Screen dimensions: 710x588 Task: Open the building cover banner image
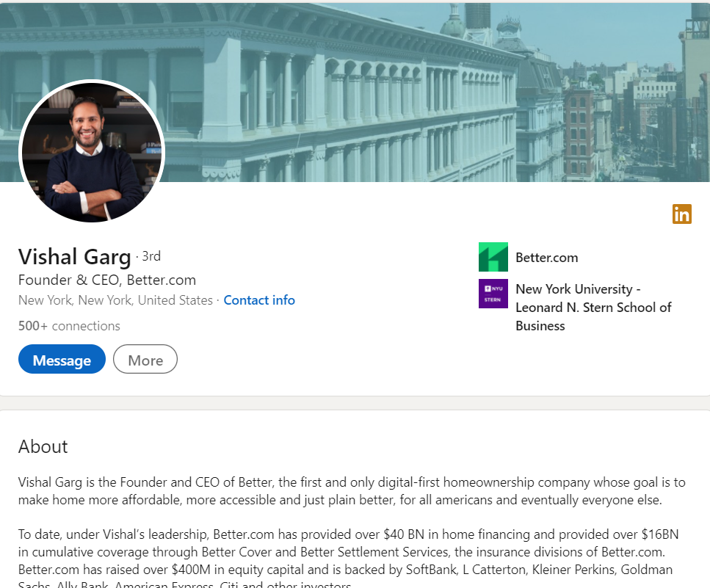355,92
